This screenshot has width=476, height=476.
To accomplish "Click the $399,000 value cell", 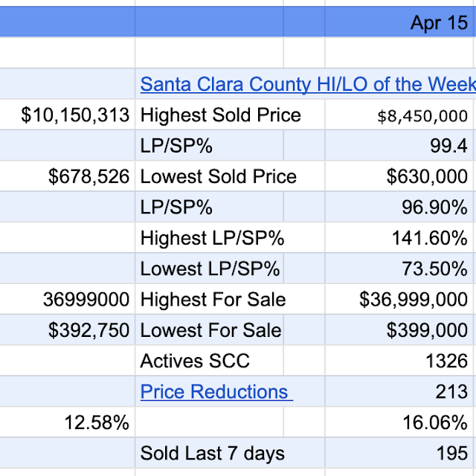I will tap(427, 330).
